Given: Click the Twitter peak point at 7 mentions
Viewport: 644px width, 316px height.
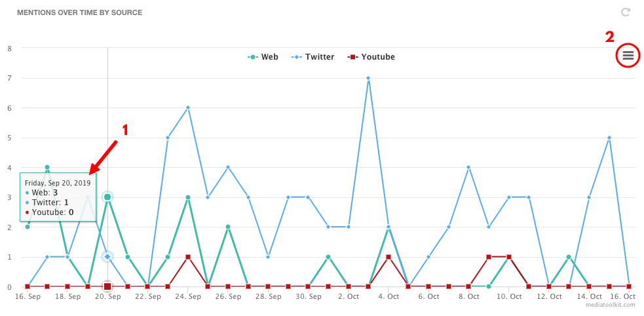Looking at the screenshot, I should 368,78.
